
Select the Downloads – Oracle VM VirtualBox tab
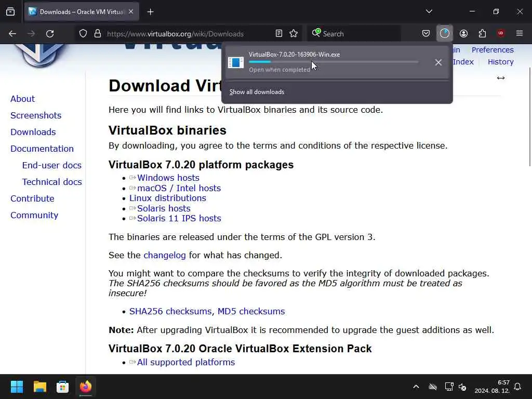82,12
